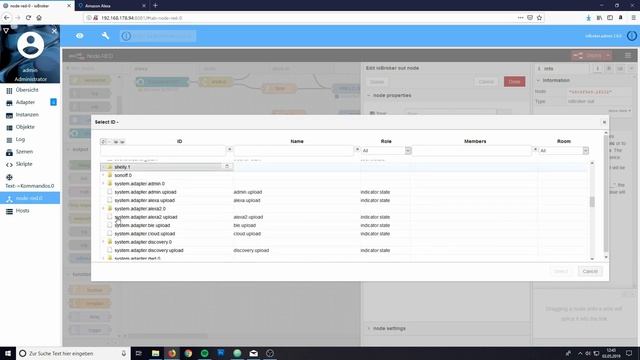The width and height of the screenshot is (640, 360).
Task: Click the admin user avatar icon
Action: [x=30, y=44]
